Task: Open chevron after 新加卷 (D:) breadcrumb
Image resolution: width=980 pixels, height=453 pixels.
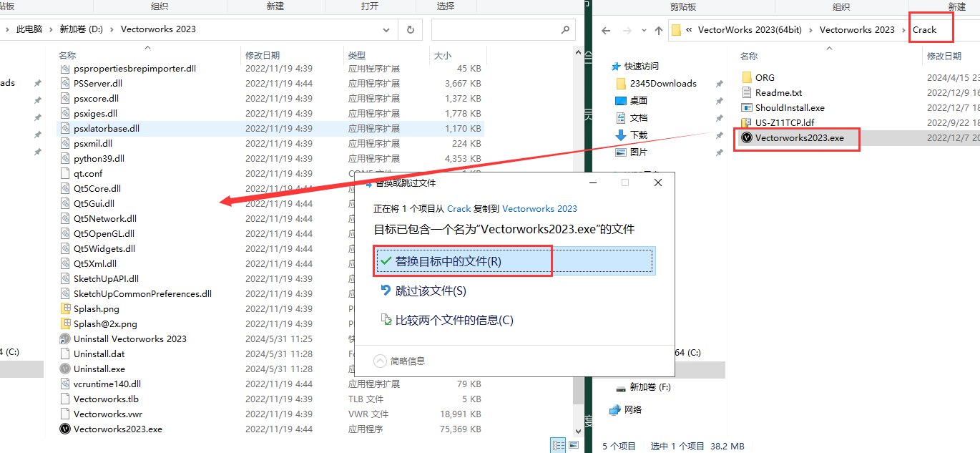Action: [x=112, y=29]
